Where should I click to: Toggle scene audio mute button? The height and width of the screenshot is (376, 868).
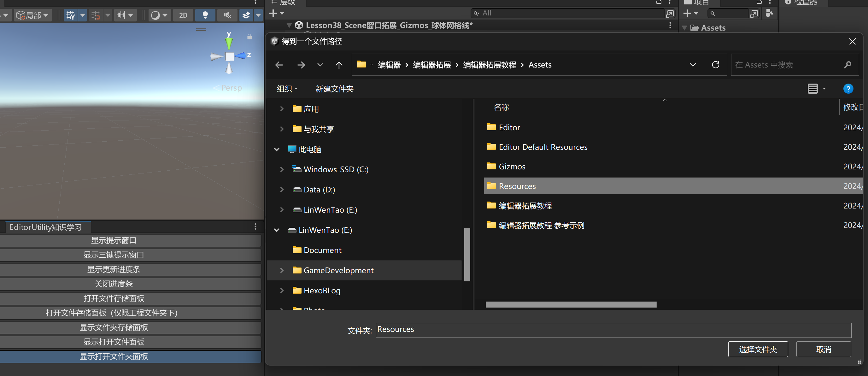coord(227,15)
